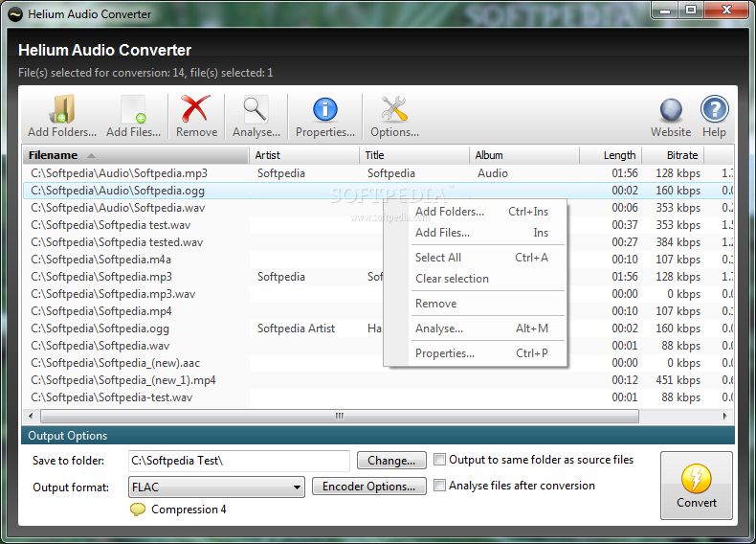This screenshot has height=544, width=756.
Task: Click the scrollbar left arrow
Action: [31, 416]
